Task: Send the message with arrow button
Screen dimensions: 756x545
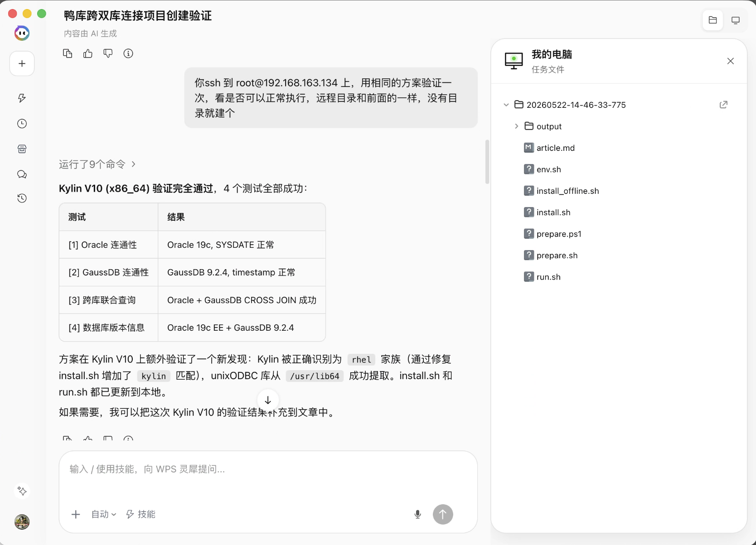Action: point(443,514)
